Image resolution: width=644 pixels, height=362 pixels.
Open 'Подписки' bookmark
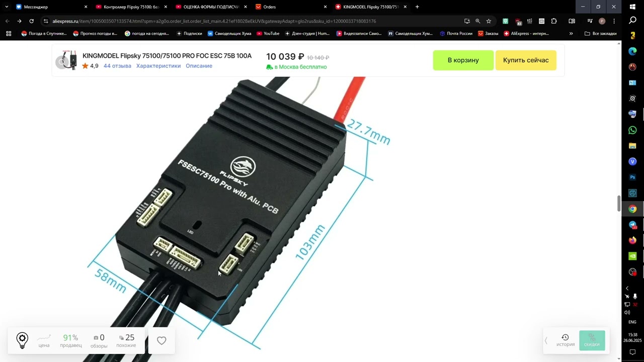point(189,34)
